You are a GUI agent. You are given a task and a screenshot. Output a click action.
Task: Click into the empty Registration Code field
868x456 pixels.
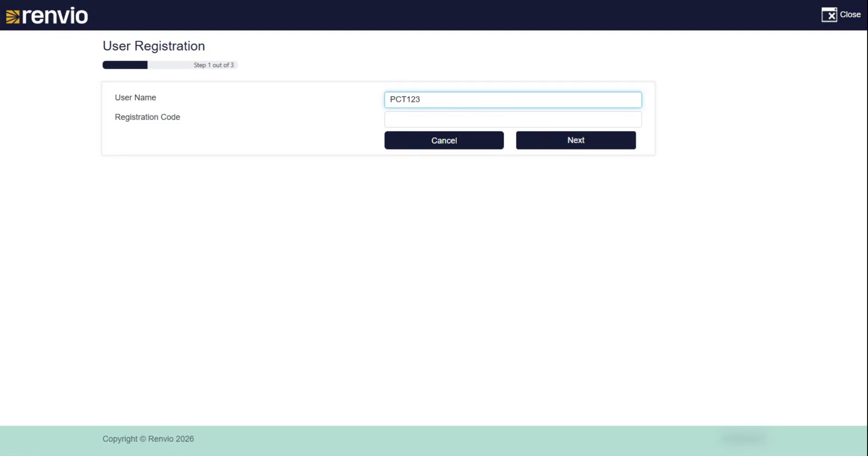pyautogui.click(x=513, y=119)
